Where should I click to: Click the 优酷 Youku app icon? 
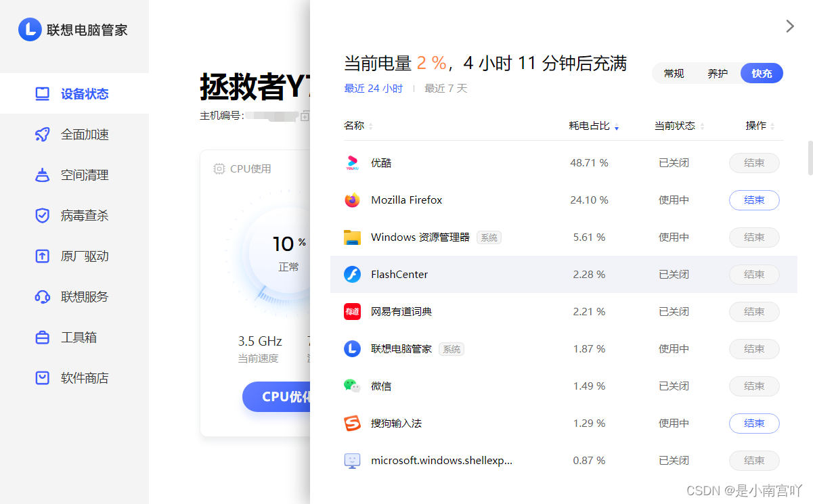[352, 163]
